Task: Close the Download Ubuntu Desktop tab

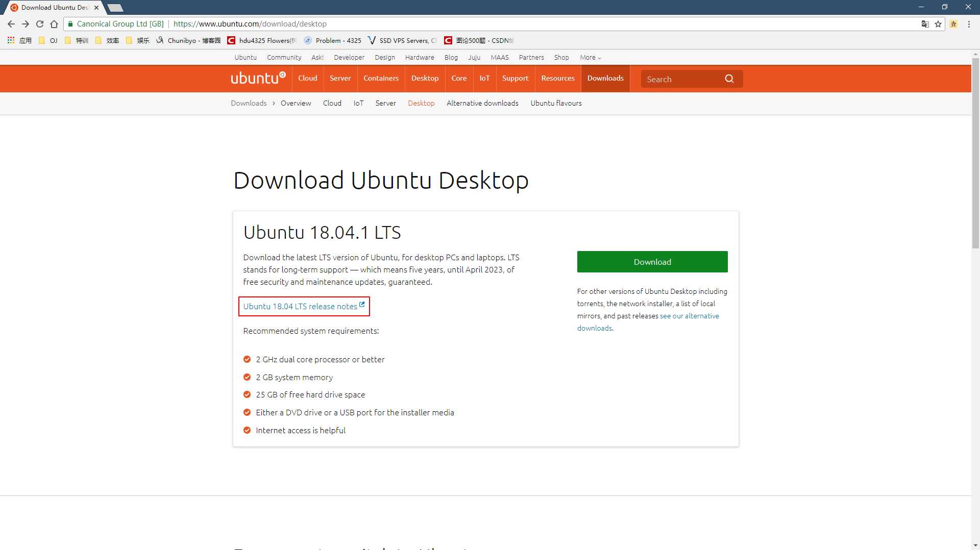Action: 96,8
